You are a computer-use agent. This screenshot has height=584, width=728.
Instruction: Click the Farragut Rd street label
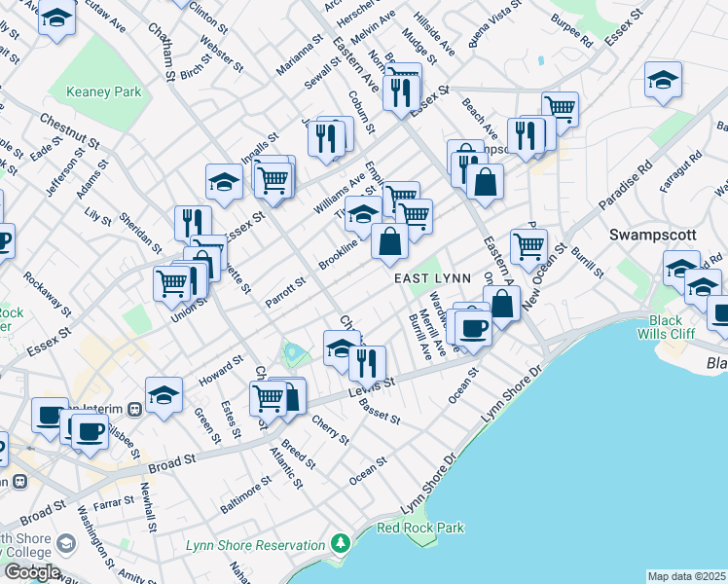(x=680, y=171)
